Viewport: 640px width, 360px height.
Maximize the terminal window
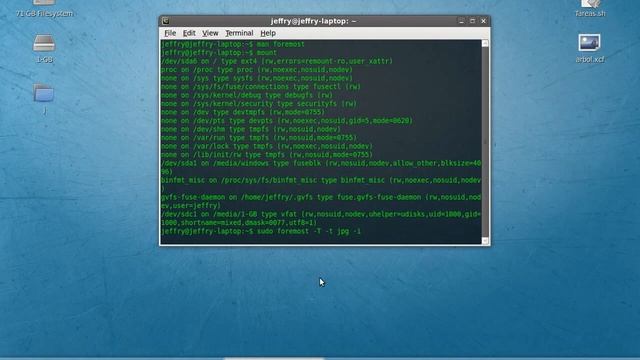pos(473,21)
